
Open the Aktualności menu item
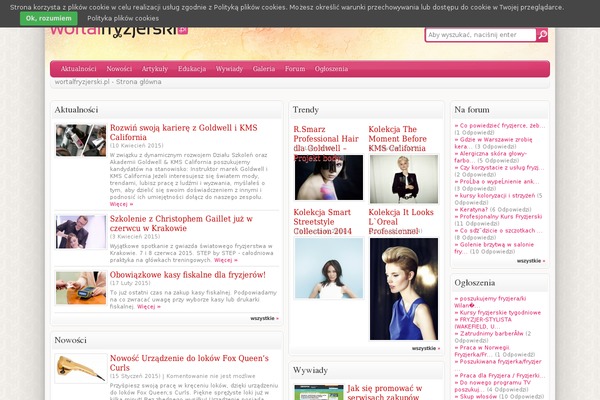[x=78, y=69]
